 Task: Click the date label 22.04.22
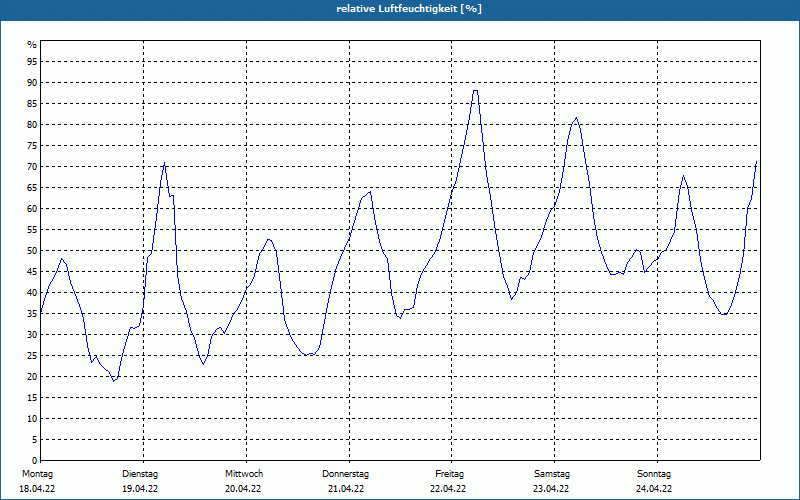pos(448,489)
